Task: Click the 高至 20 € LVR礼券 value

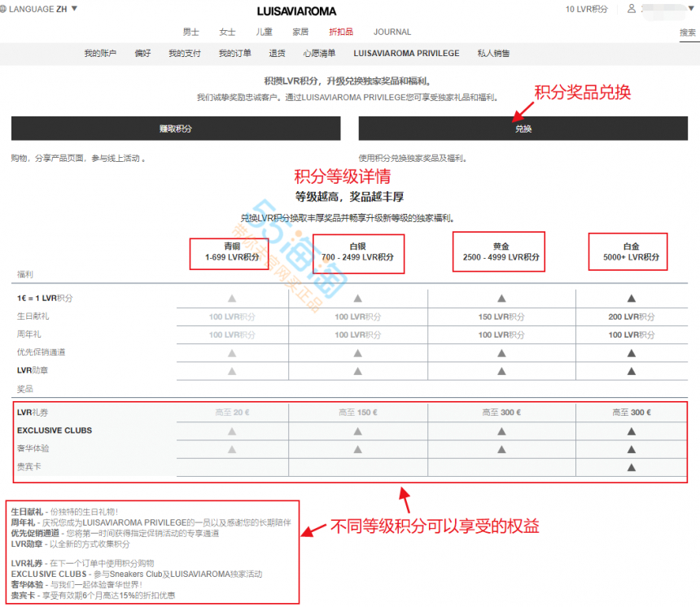Action: click(232, 413)
